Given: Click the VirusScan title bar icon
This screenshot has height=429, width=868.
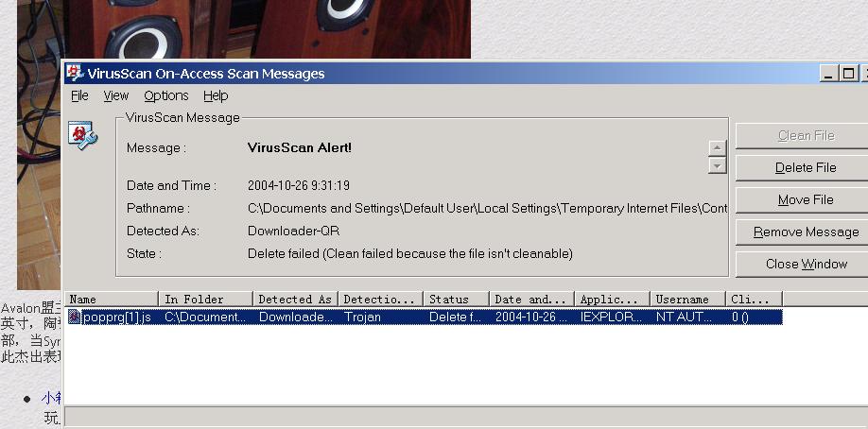Looking at the screenshot, I should pos(75,74).
